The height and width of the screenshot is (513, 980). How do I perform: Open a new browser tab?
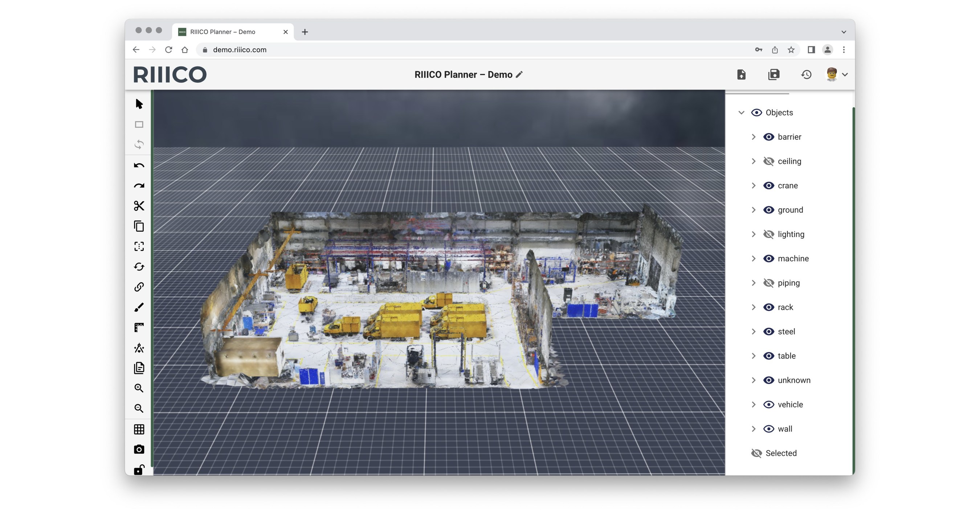point(305,32)
